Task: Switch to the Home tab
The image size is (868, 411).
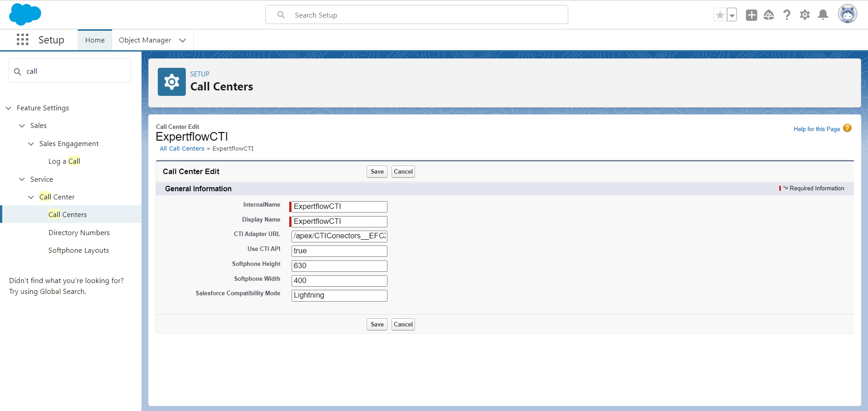Action: click(95, 40)
